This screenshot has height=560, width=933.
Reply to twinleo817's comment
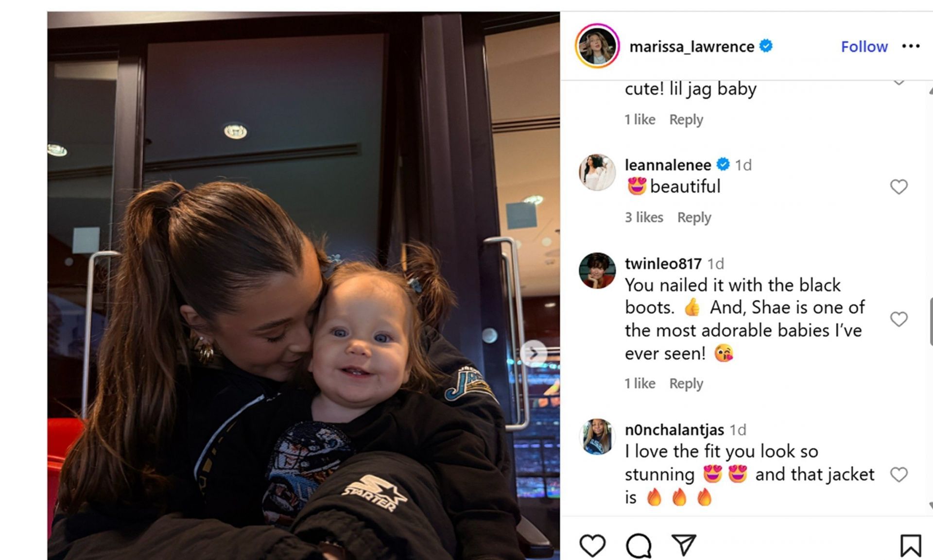[x=686, y=383]
